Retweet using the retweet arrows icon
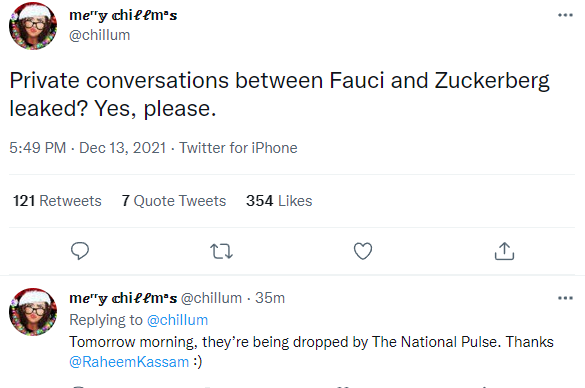This screenshot has height=388, width=585. [221, 251]
